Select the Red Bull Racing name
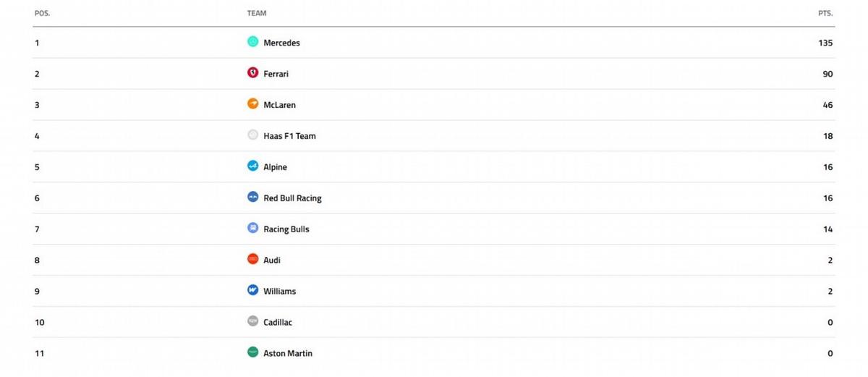The width and height of the screenshot is (868, 377). point(292,198)
